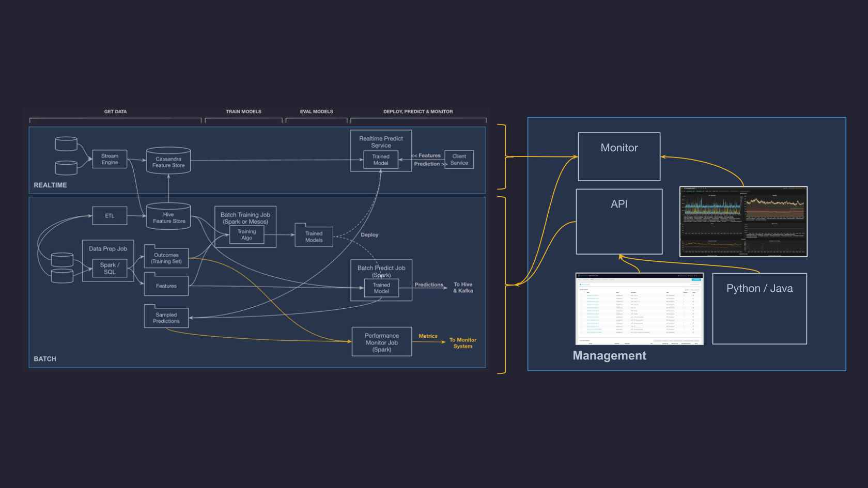Click the Python / Java box
This screenshot has width=868, height=488.
coord(759,308)
